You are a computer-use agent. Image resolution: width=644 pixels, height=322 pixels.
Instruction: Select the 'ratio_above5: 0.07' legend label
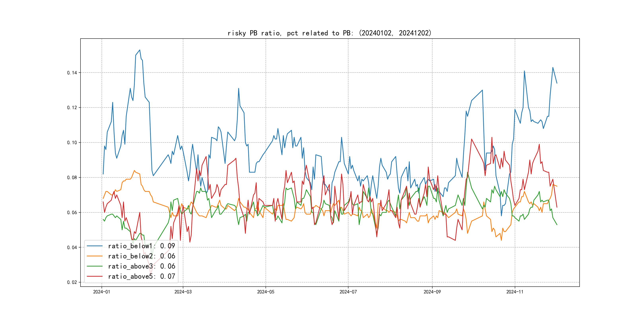142,276
